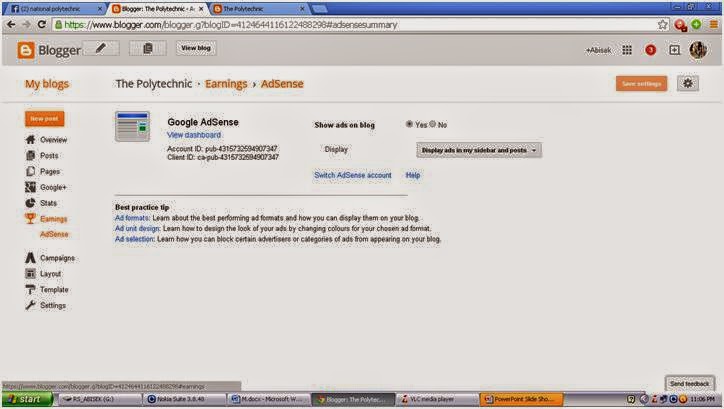This screenshot has height=409, width=724.
Task: Click the Pages sidebar icon
Action: [30, 171]
